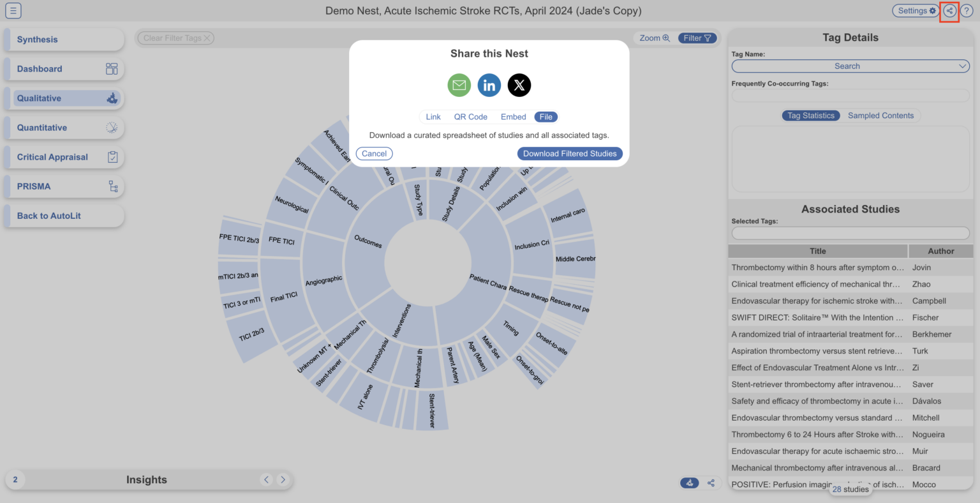This screenshot has height=503, width=980.
Task: Share the nest on LinkedIn
Action: (489, 85)
